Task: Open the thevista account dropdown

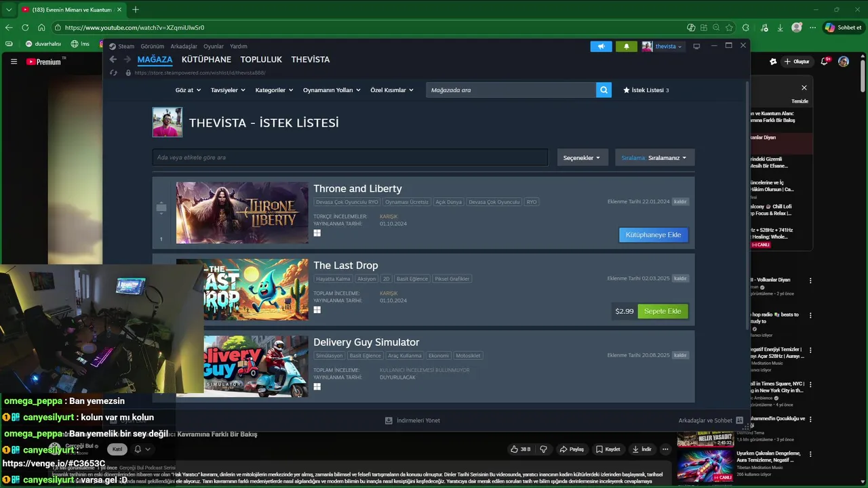Action: click(x=663, y=46)
